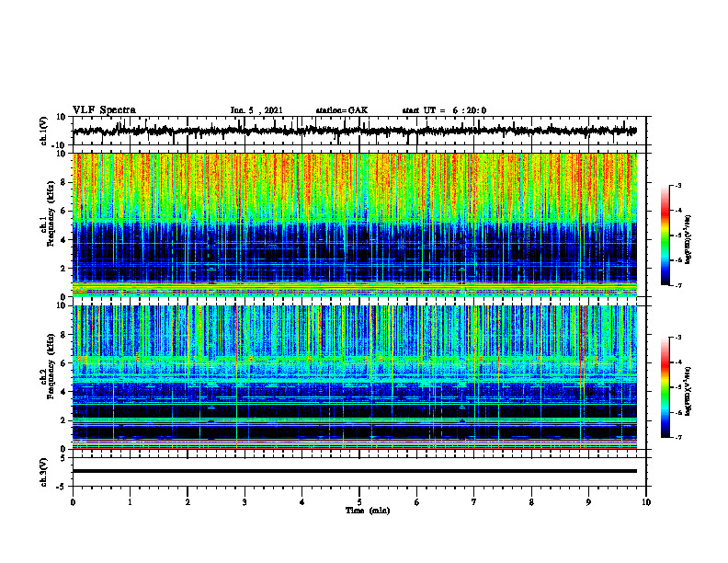Click inside the ch.1 spectrogram panel
The image size is (728, 563).
pyautogui.click(x=355, y=224)
